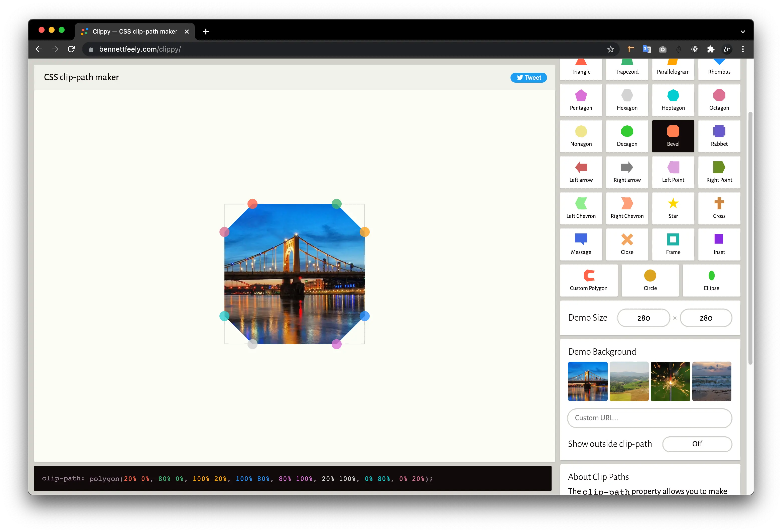Choose the Message shape
This screenshot has height=532, width=782.
(581, 244)
